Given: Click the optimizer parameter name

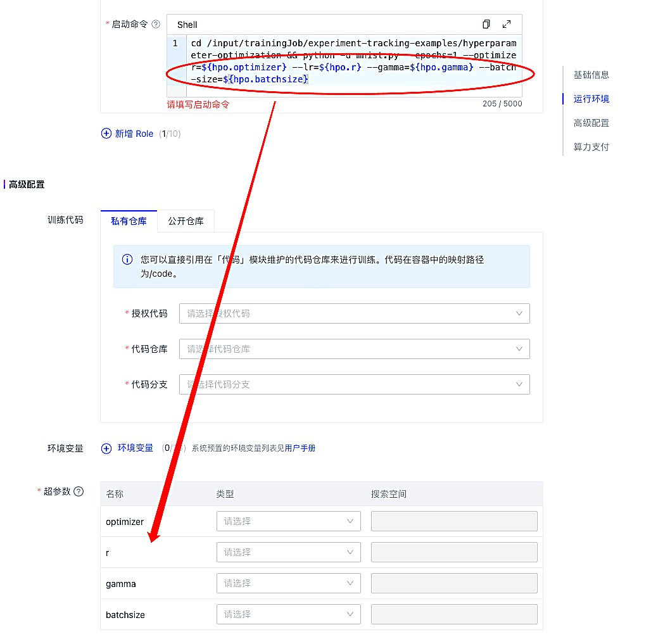Looking at the screenshot, I should click(125, 522).
